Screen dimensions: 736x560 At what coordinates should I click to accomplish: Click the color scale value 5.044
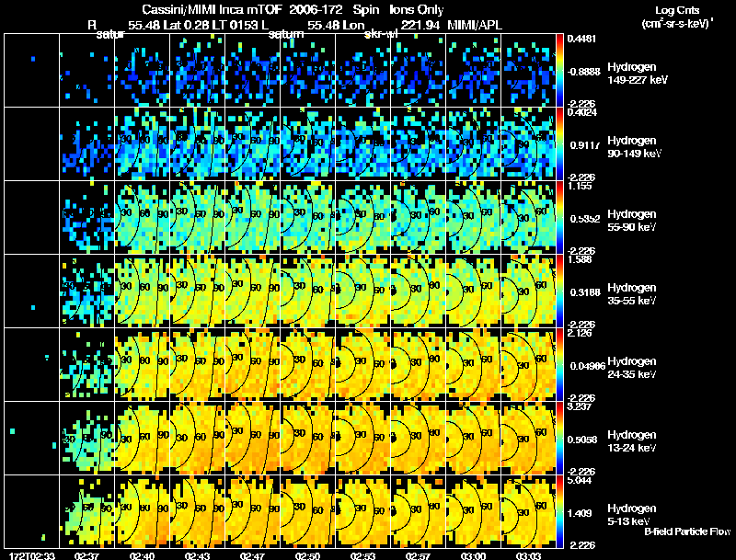(x=580, y=480)
